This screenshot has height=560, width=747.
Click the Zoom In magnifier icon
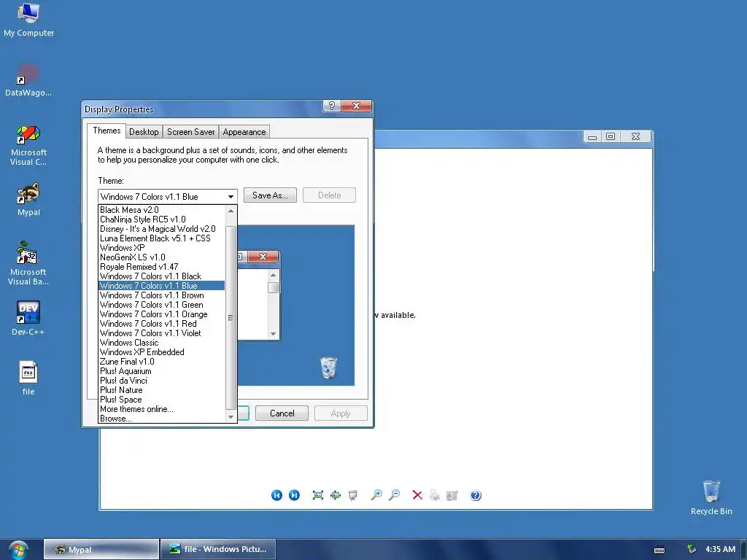tap(376, 495)
